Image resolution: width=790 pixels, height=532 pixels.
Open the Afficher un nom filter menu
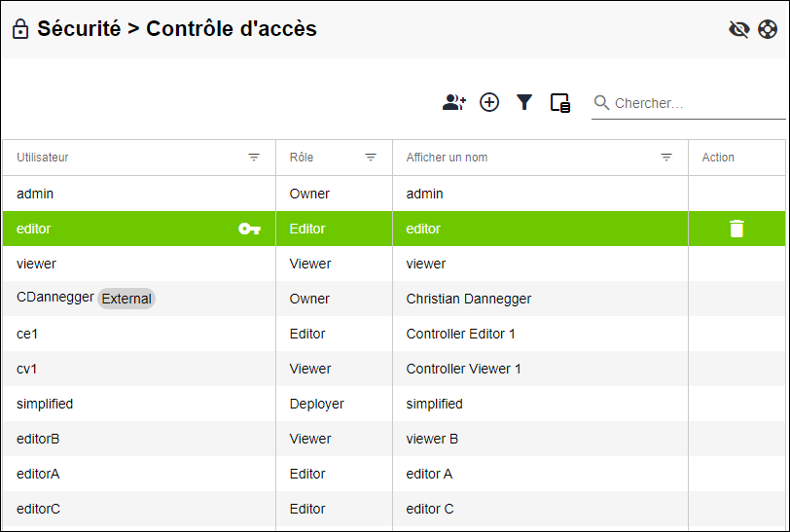pos(666,158)
